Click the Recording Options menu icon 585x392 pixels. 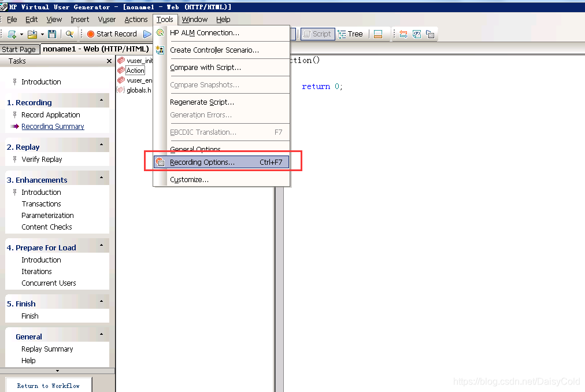(160, 162)
